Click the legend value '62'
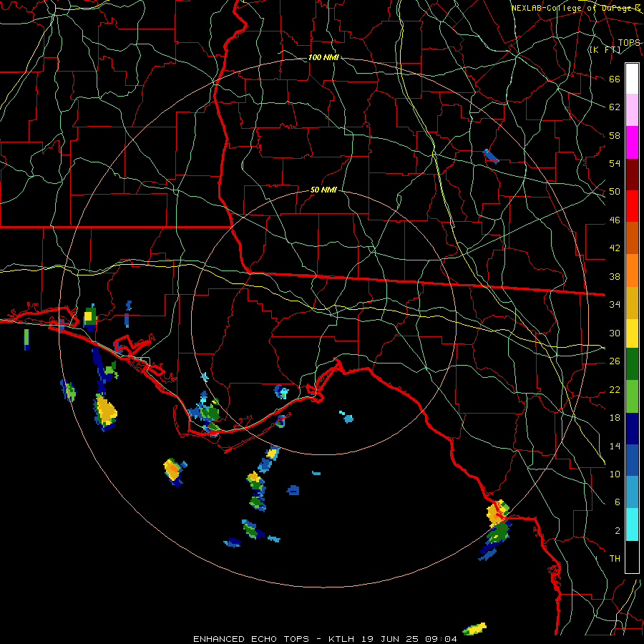Image resolution: width=644 pixels, height=644 pixels. tap(615, 107)
